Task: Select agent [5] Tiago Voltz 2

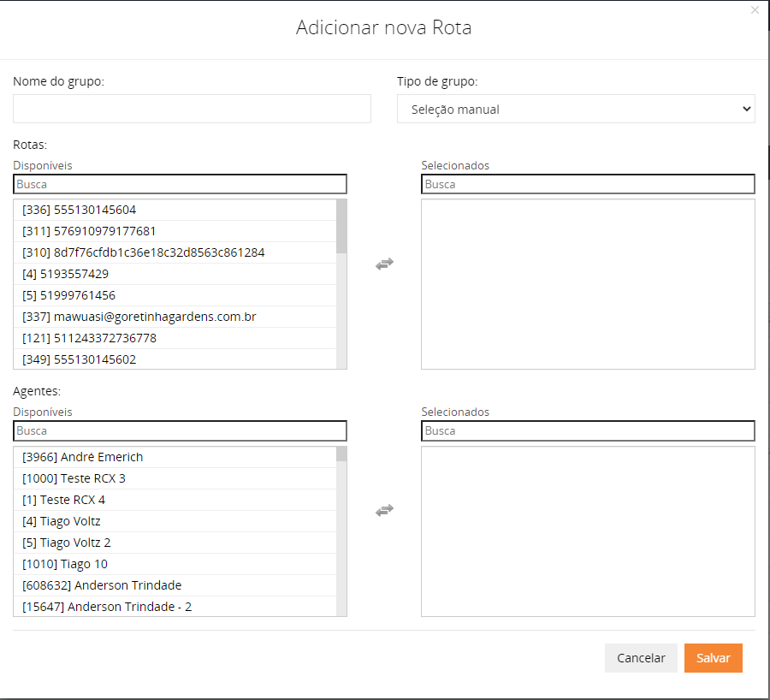Action: pyautogui.click(x=175, y=543)
